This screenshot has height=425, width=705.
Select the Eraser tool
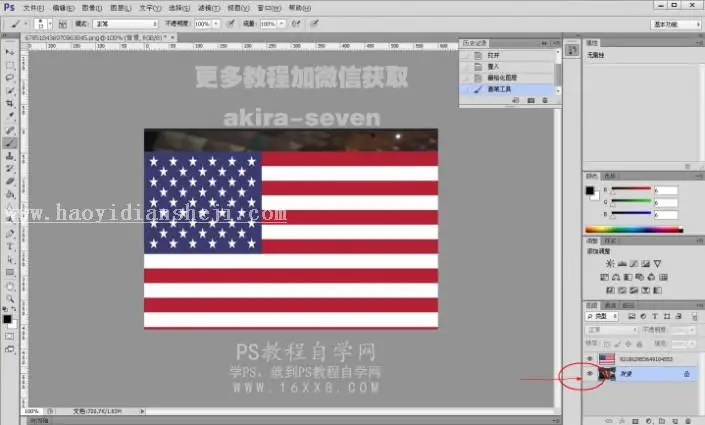click(9, 182)
